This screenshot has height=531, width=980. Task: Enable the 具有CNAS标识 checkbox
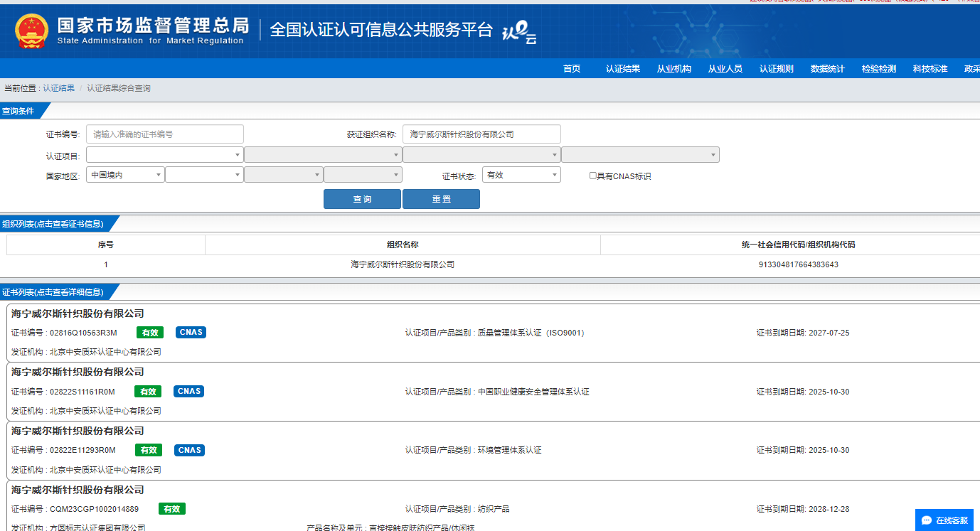593,176
